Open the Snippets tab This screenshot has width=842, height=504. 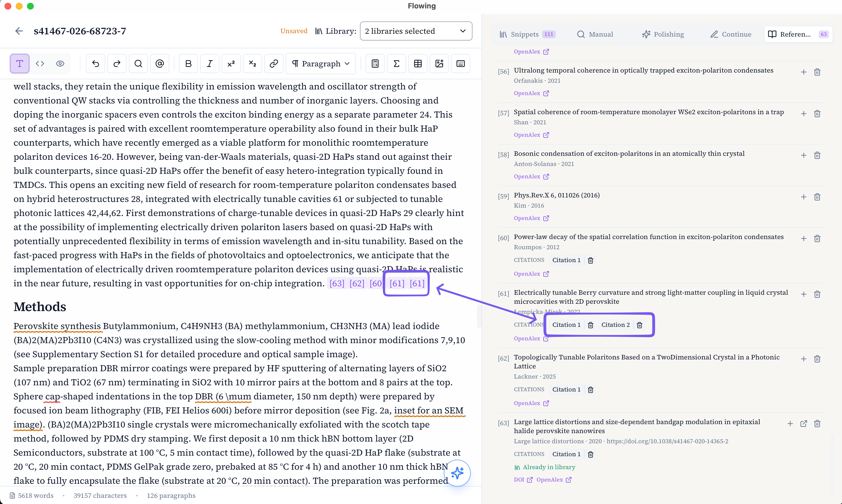[527, 34]
